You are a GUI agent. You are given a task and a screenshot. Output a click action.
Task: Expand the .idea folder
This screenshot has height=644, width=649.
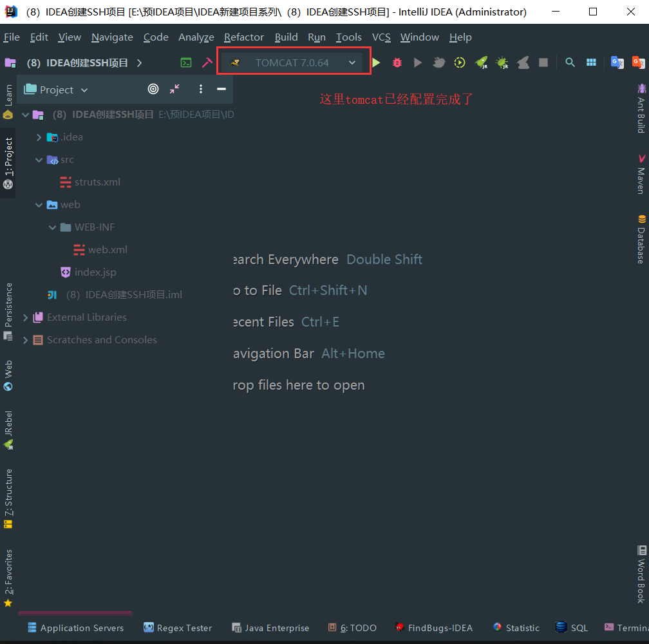pos(39,137)
